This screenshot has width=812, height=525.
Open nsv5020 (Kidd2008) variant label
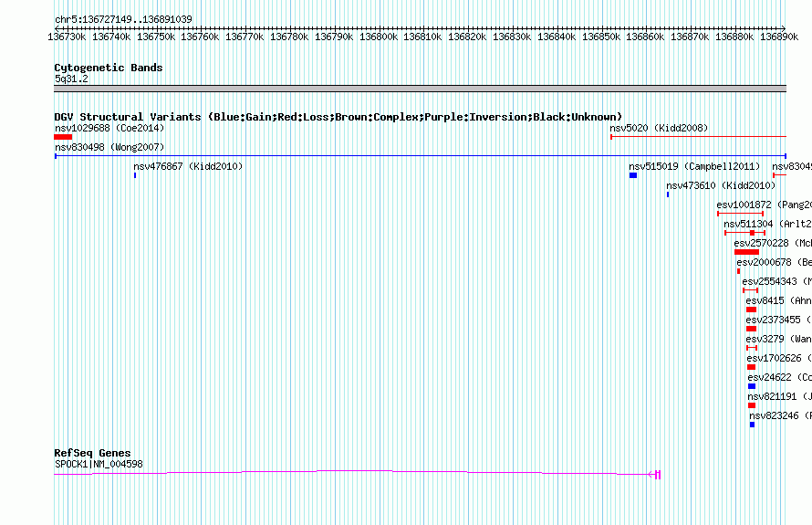pyautogui.click(x=659, y=128)
